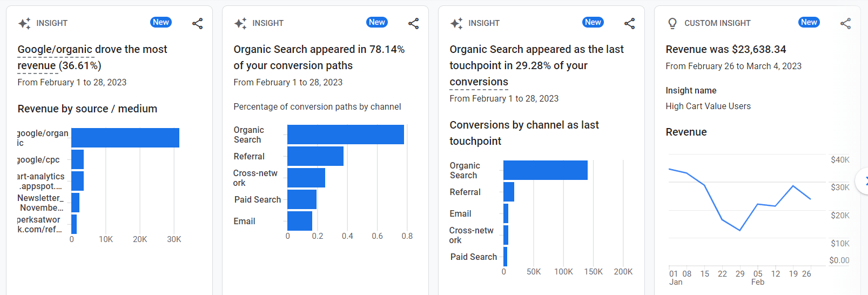This screenshot has width=868, height=295.
Task: Click New badge on conversion paths card
Action: click(377, 22)
